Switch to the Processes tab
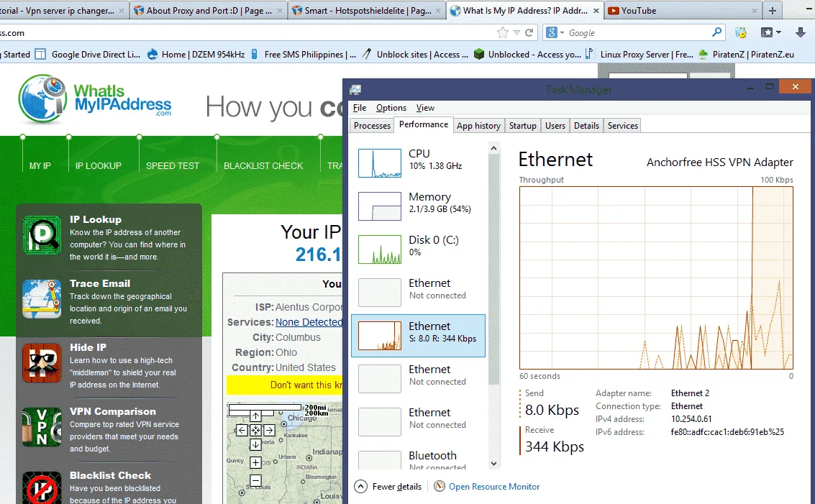This screenshot has height=504, width=815. [372, 126]
